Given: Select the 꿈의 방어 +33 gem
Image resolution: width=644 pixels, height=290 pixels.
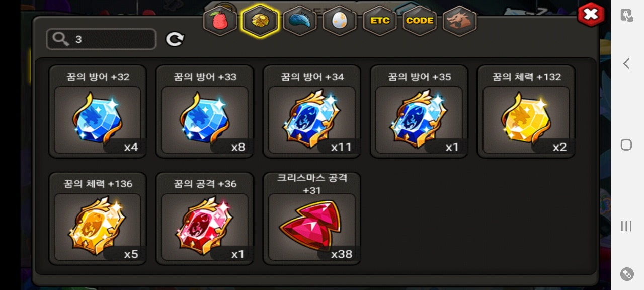Looking at the screenshot, I should pos(205,111).
